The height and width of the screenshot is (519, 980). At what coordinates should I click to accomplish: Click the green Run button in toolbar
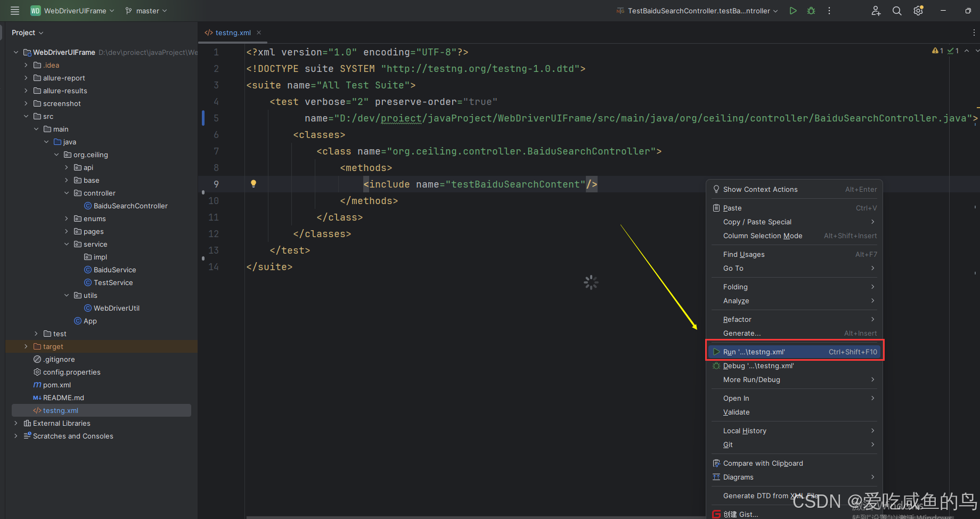click(793, 11)
